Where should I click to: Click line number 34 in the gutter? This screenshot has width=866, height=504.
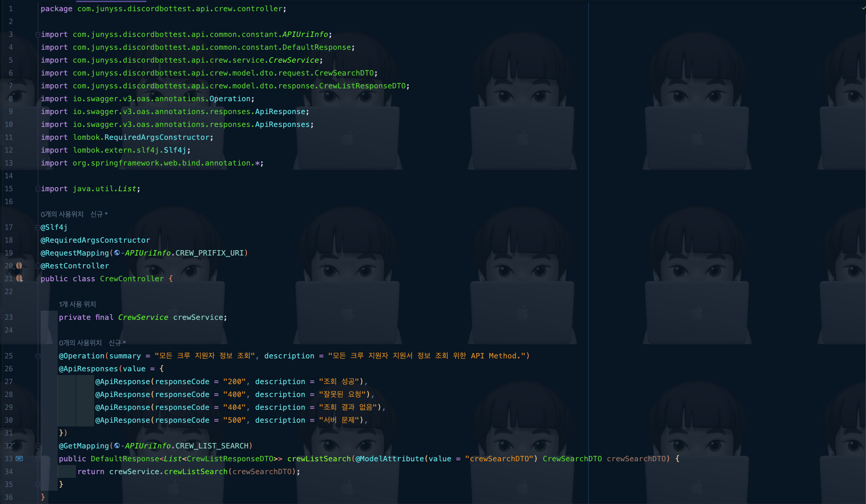click(9, 472)
